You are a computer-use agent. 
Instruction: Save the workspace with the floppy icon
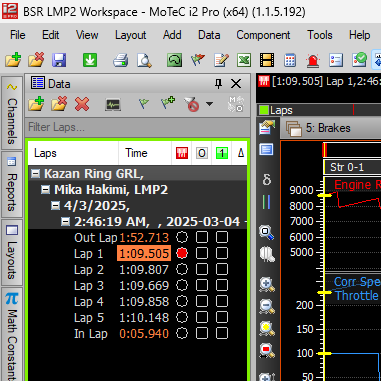coord(59,60)
